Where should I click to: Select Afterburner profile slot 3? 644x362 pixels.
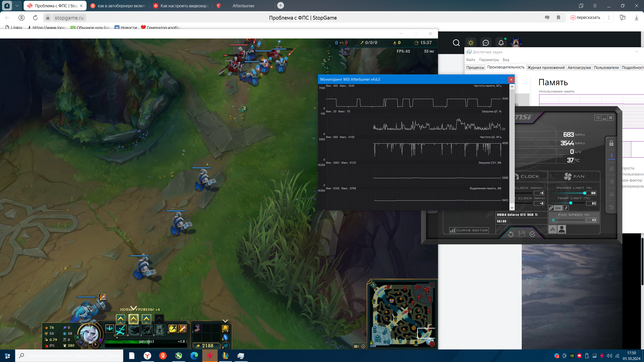(612, 182)
